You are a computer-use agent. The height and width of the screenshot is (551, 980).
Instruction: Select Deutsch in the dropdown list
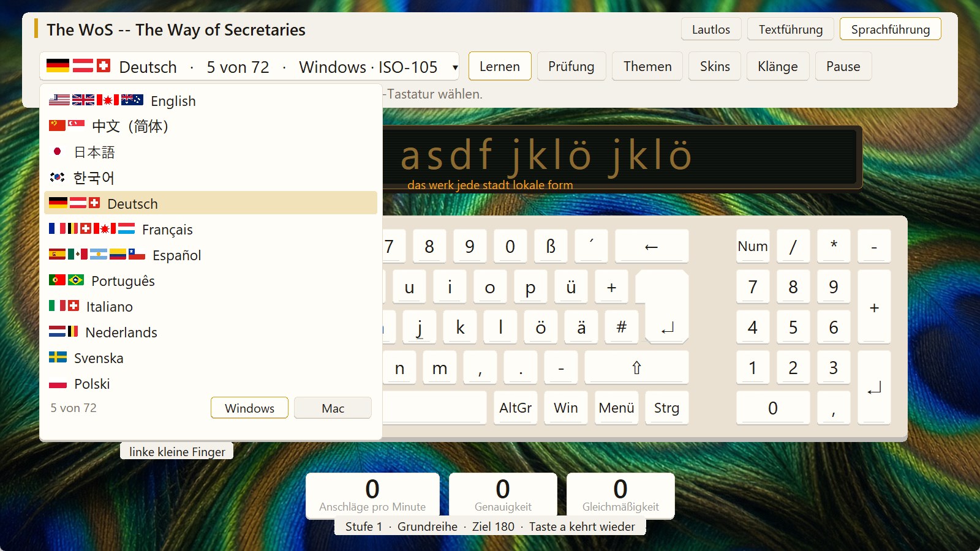coord(210,203)
